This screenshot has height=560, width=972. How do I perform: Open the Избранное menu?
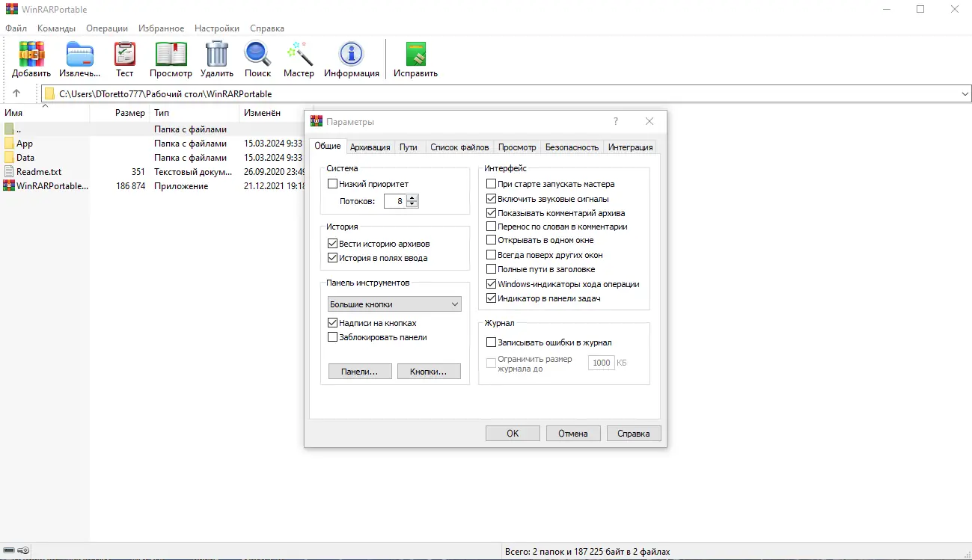point(161,28)
